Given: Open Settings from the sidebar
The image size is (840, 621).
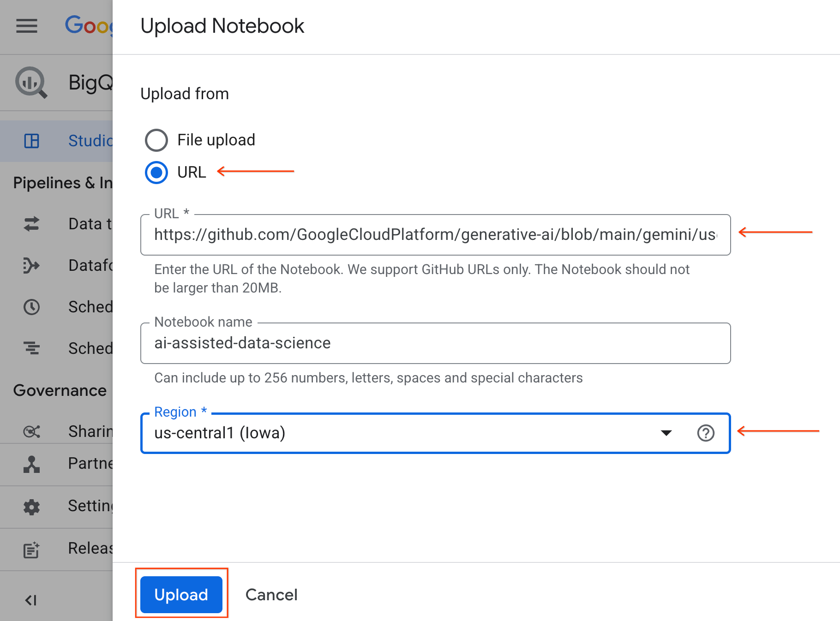Looking at the screenshot, I should (x=31, y=506).
